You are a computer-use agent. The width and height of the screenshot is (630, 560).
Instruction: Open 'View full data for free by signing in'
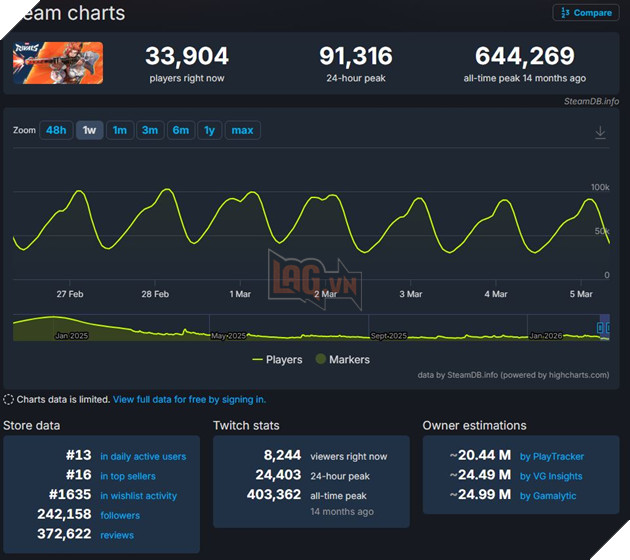tap(189, 399)
